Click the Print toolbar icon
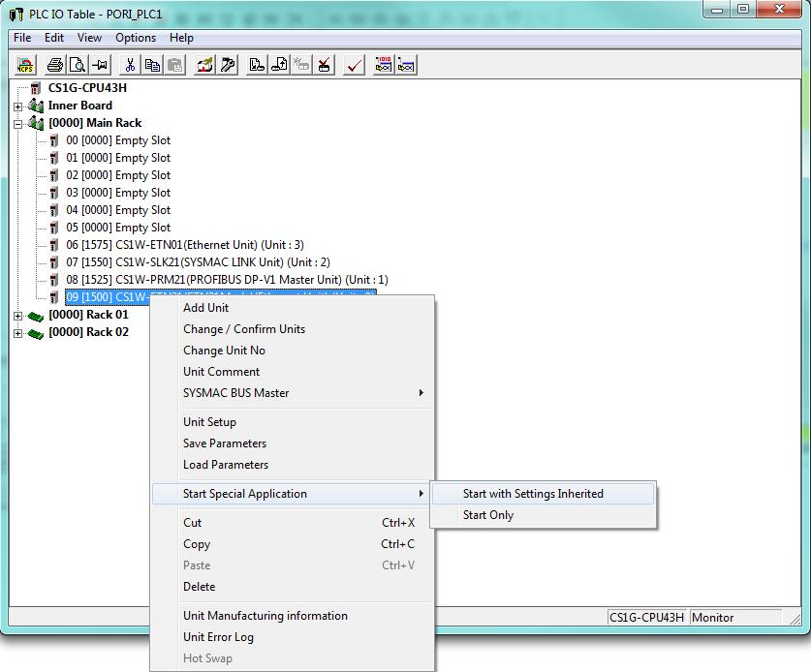Screen dimensions: 811x672 (55, 65)
